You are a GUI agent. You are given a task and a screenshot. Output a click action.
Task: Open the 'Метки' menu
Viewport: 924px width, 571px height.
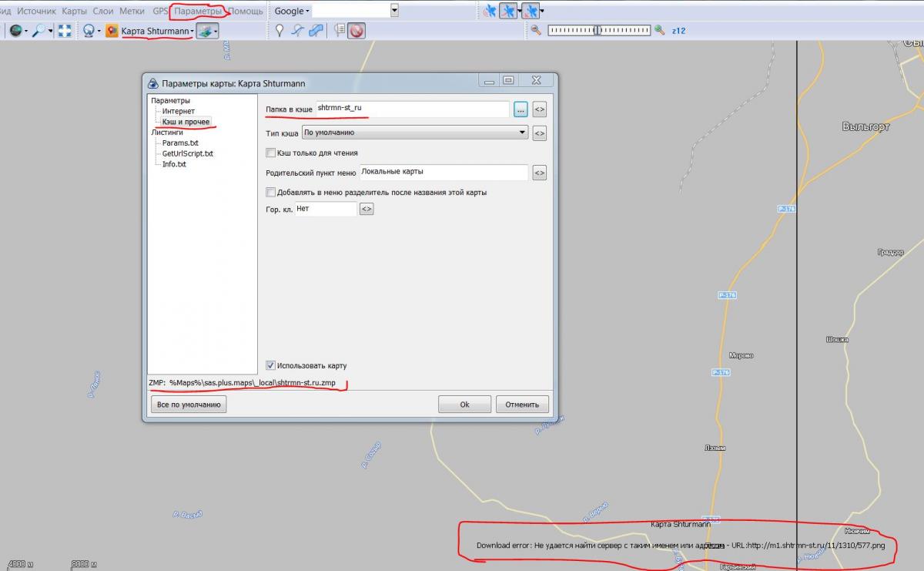click(132, 11)
